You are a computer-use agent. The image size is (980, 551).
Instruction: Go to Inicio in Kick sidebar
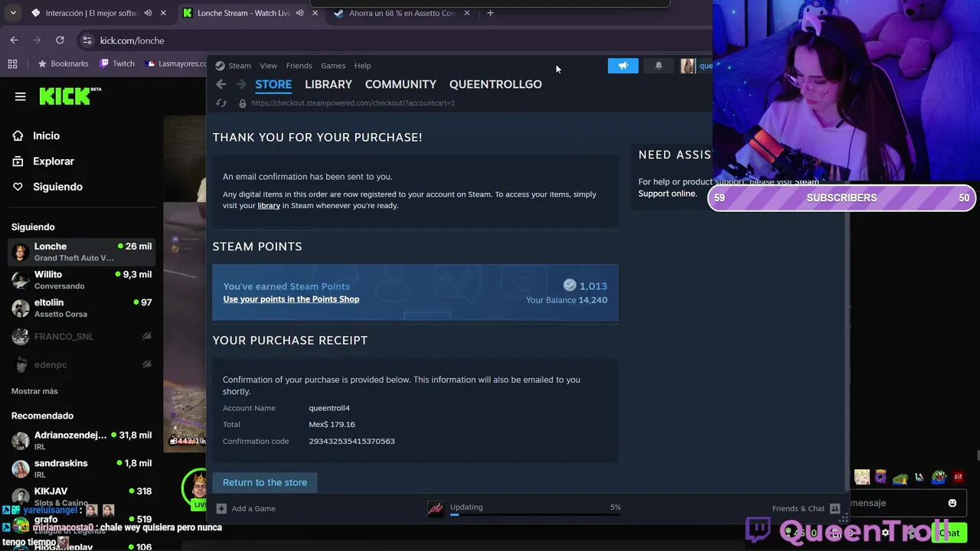(46, 135)
